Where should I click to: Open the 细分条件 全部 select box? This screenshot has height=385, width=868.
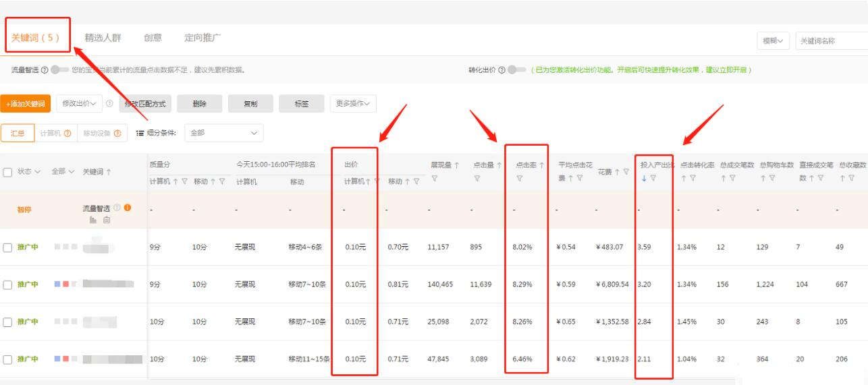[x=224, y=133]
